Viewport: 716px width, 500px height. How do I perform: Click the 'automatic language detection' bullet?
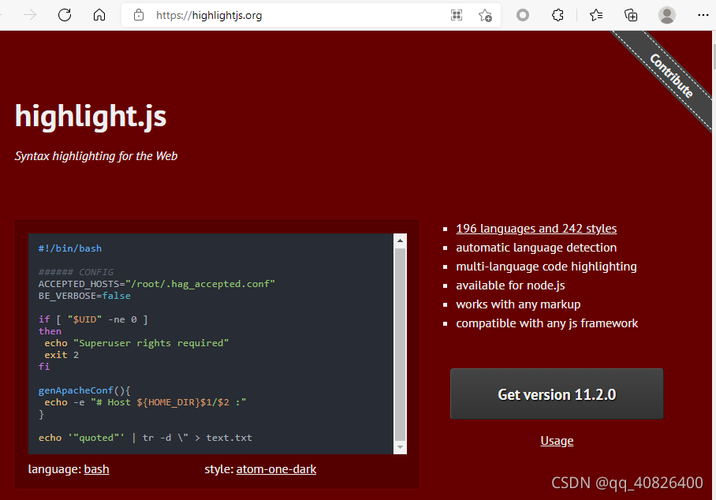[x=536, y=247]
